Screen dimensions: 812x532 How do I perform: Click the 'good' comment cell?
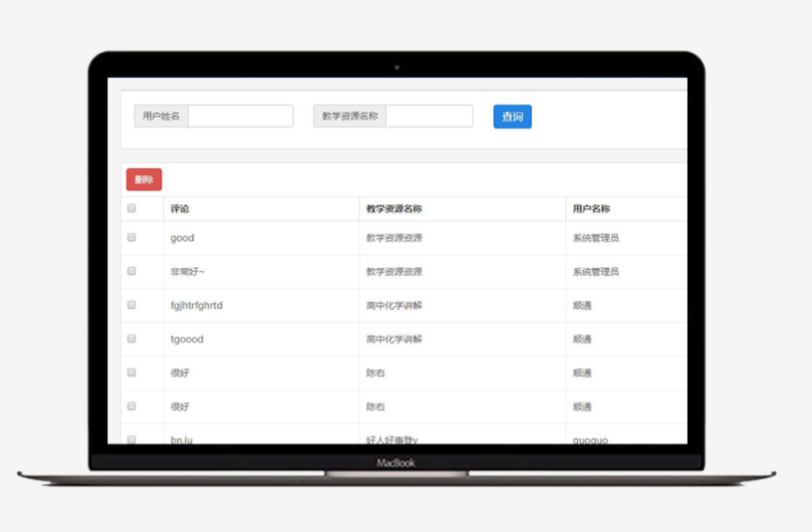pyautogui.click(x=182, y=238)
